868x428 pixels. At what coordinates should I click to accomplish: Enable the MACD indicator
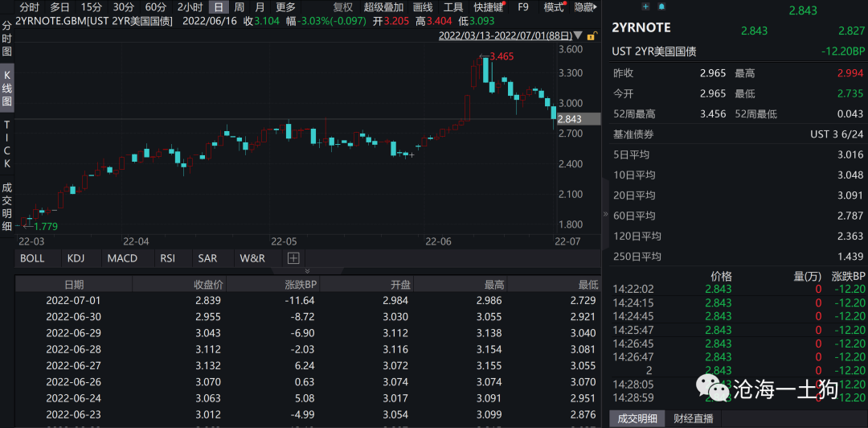(122, 258)
